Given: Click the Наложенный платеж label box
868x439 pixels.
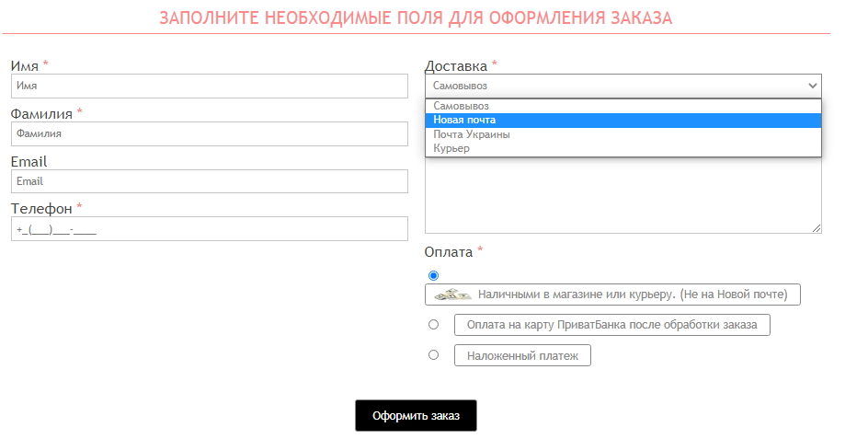Looking at the screenshot, I should coord(522,355).
